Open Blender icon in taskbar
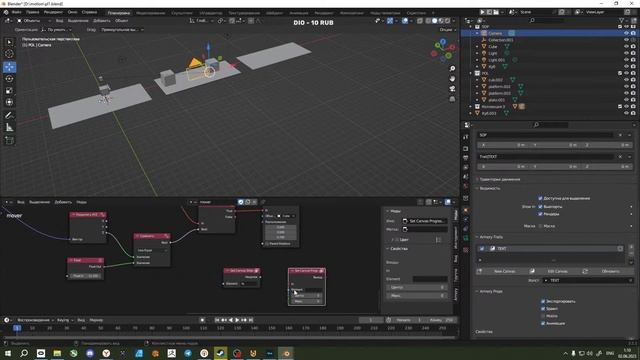Screen dimensions: 640x360 click(x=286, y=353)
